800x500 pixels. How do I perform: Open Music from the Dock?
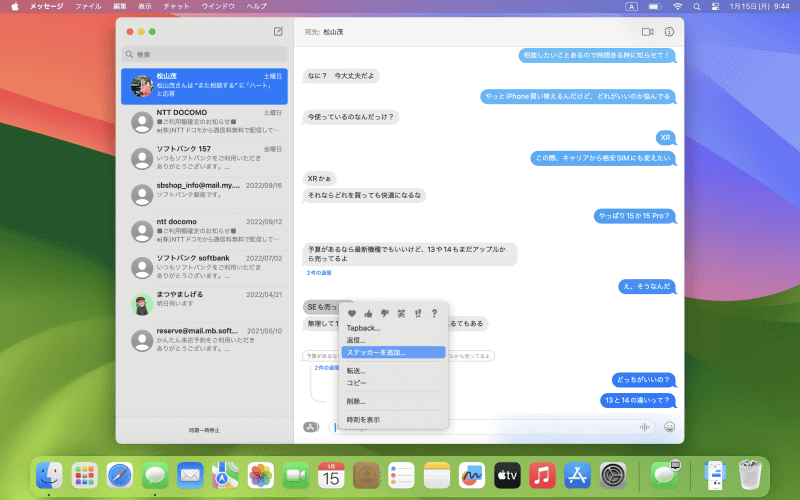coord(542,475)
